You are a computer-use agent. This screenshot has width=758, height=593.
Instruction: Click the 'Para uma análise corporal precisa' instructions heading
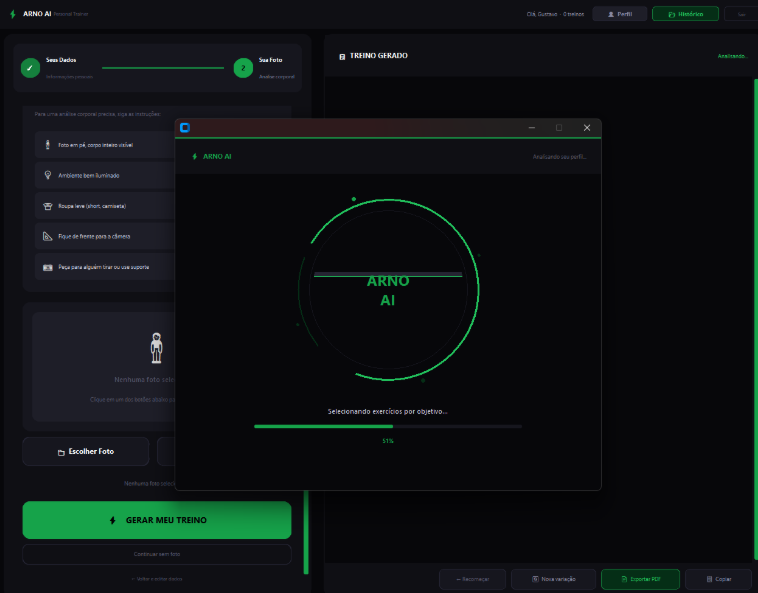[98, 114]
